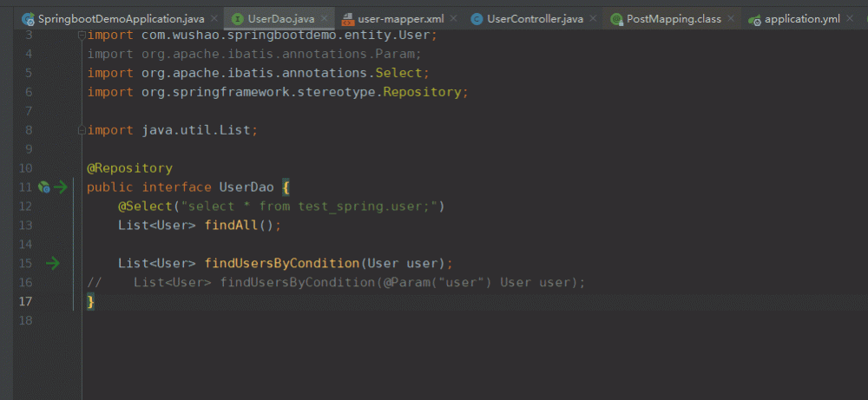Click the @Select annotation on line 12
This screenshot has width=868, height=400.
[x=145, y=207]
